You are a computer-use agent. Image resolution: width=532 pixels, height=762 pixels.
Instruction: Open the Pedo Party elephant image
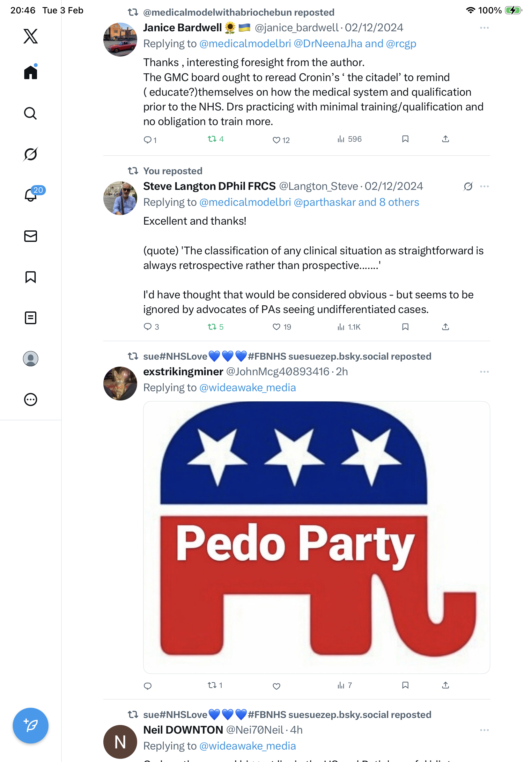(x=316, y=537)
